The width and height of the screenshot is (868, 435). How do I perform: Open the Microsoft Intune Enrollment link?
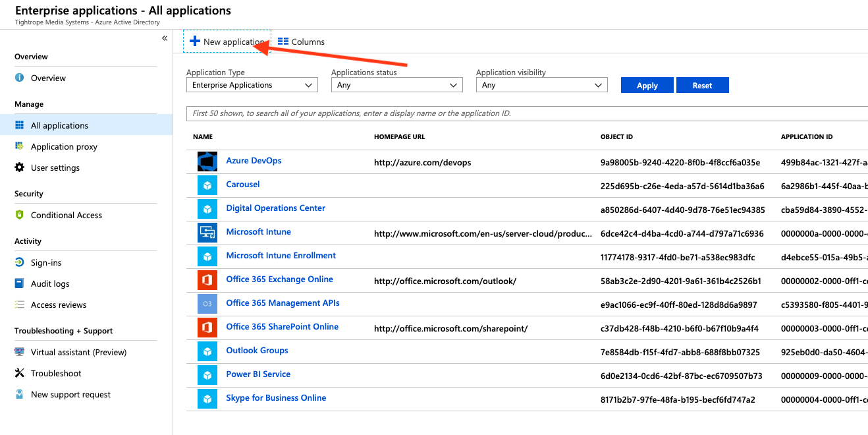[281, 256]
